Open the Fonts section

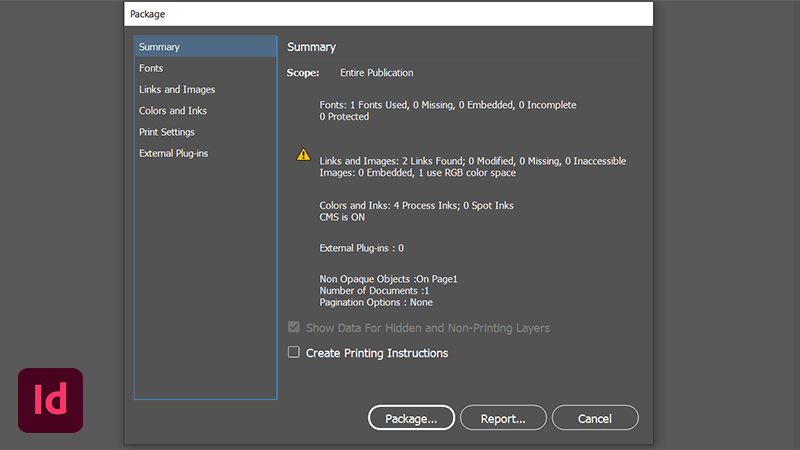[152, 68]
